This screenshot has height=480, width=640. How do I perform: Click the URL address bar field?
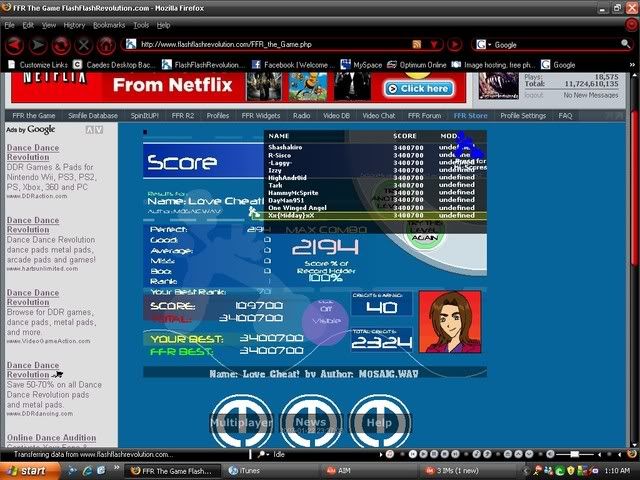pos(270,45)
